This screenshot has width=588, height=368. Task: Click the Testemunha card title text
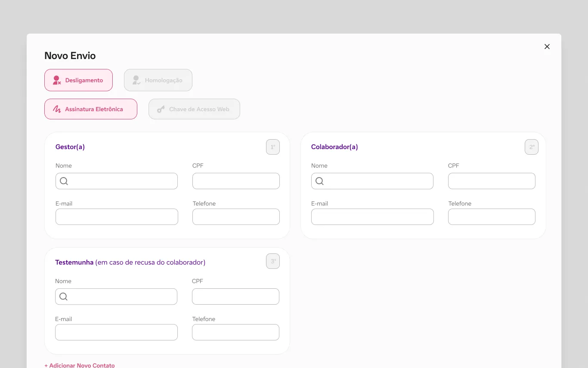click(x=130, y=262)
